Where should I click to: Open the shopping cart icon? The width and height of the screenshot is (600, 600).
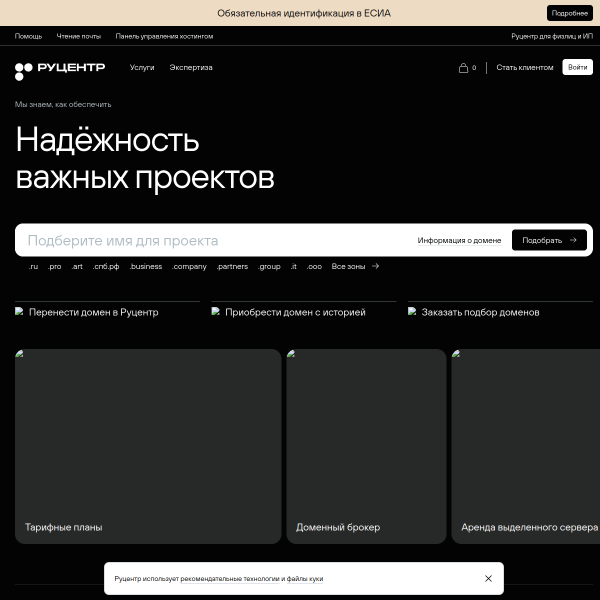coord(463,68)
